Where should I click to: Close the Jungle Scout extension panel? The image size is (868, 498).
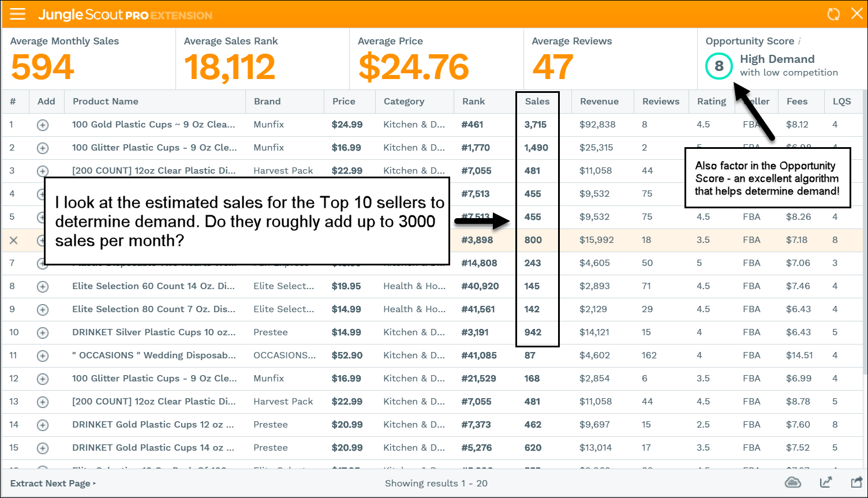coord(857,14)
